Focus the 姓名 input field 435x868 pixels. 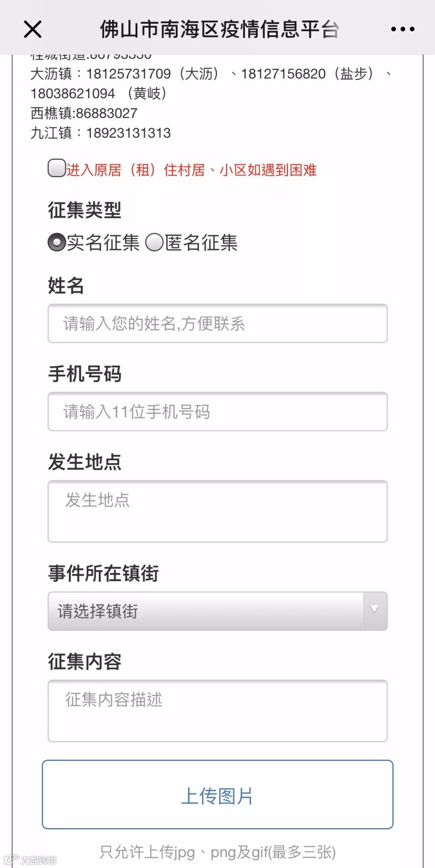(x=217, y=324)
